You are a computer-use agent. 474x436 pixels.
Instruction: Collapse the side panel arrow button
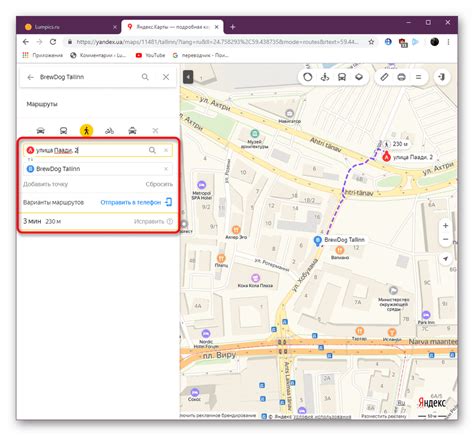point(188,77)
